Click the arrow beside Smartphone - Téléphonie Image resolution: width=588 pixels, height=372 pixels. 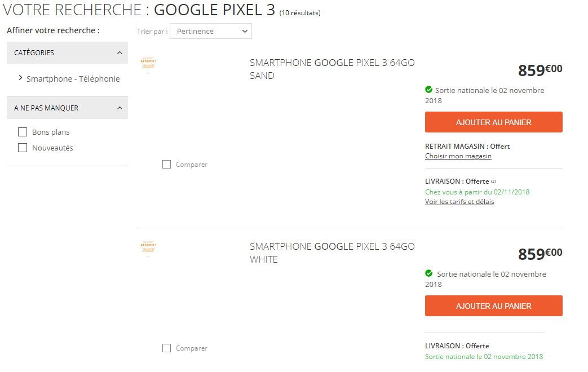click(21, 78)
